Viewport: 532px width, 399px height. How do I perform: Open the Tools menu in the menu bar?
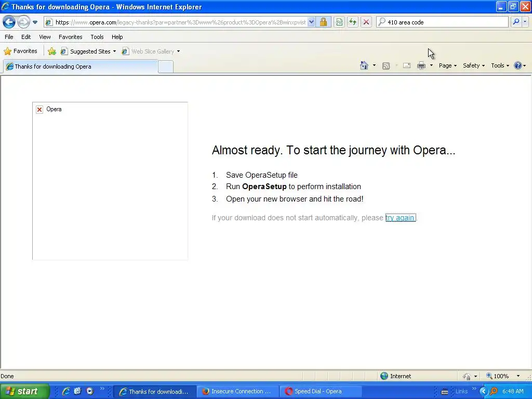point(97,37)
